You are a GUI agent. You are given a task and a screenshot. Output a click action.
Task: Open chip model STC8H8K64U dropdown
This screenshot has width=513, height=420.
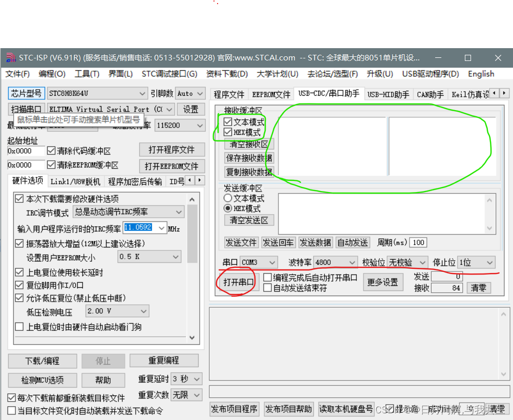pyautogui.click(x=97, y=93)
